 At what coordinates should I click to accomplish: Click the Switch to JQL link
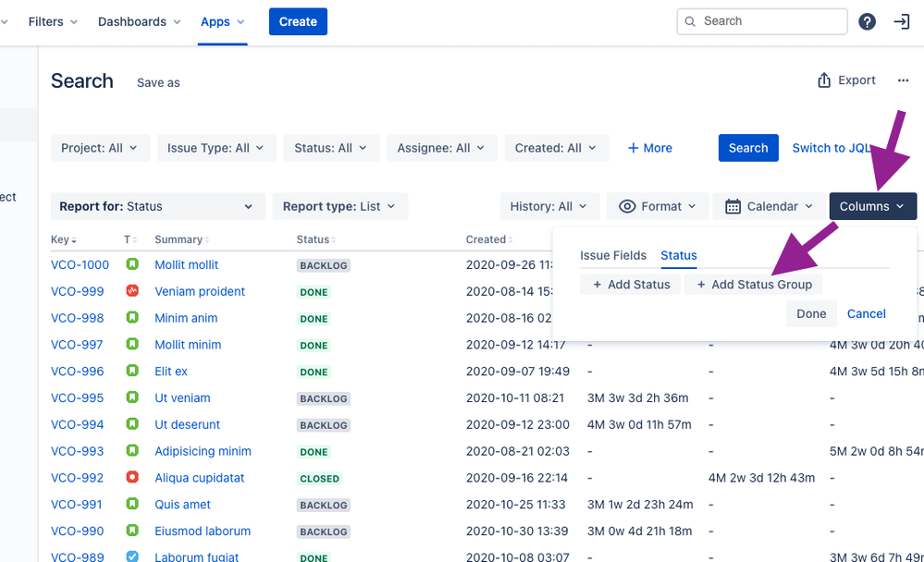click(x=832, y=148)
